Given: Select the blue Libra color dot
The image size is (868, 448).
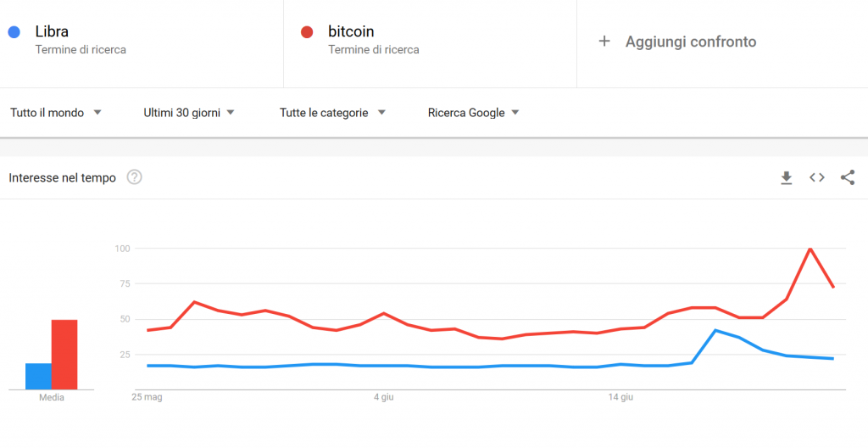Looking at the screenshot, I should (x=14, y=31).
